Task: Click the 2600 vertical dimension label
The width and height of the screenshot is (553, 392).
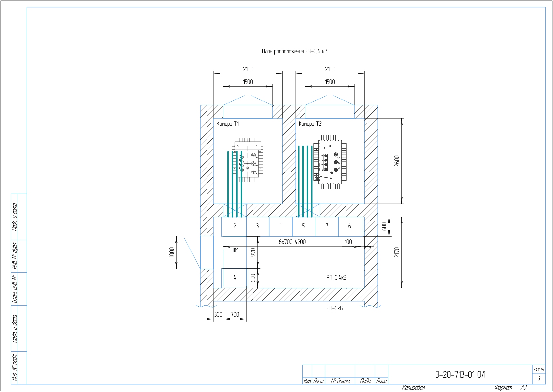Action: coord(397,161)
